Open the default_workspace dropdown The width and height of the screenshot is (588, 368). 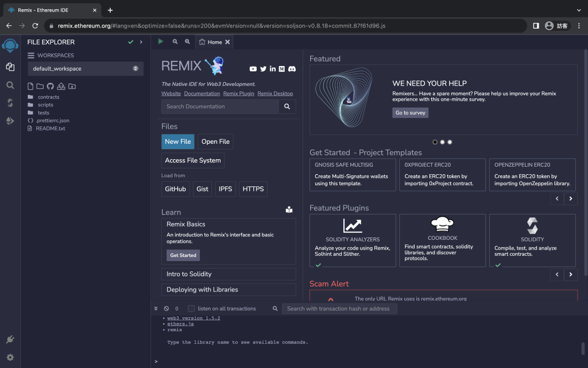86,69
